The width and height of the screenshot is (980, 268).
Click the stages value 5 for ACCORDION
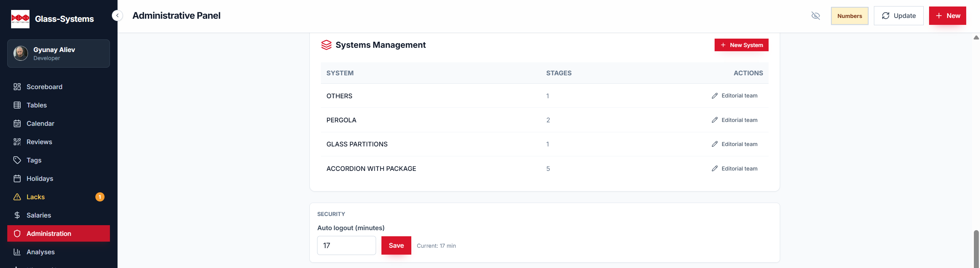pos(548,169)
